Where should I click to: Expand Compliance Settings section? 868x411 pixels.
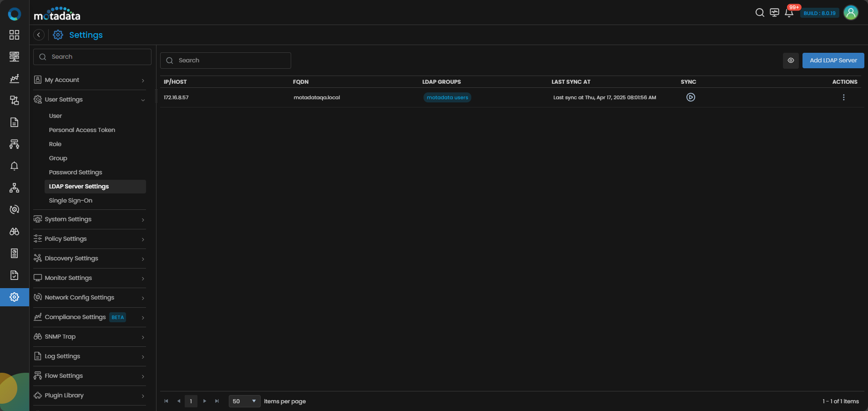[x=90, y=317]
